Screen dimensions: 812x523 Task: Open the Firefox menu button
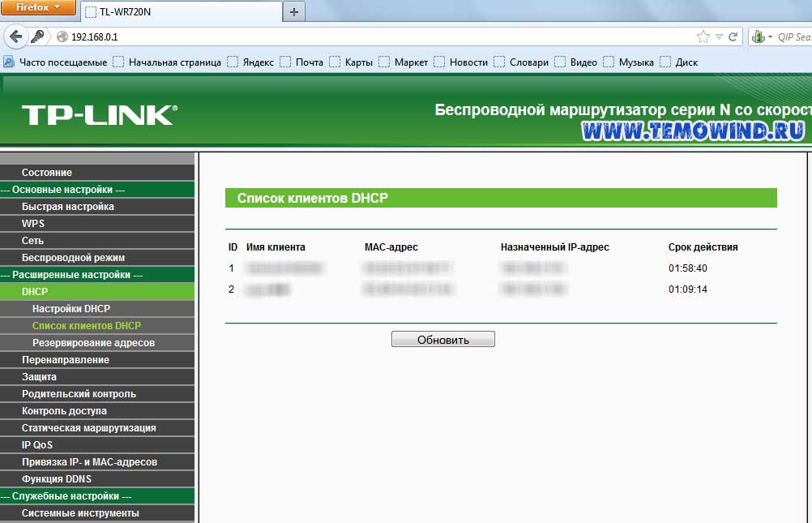[x=37, y=7]
